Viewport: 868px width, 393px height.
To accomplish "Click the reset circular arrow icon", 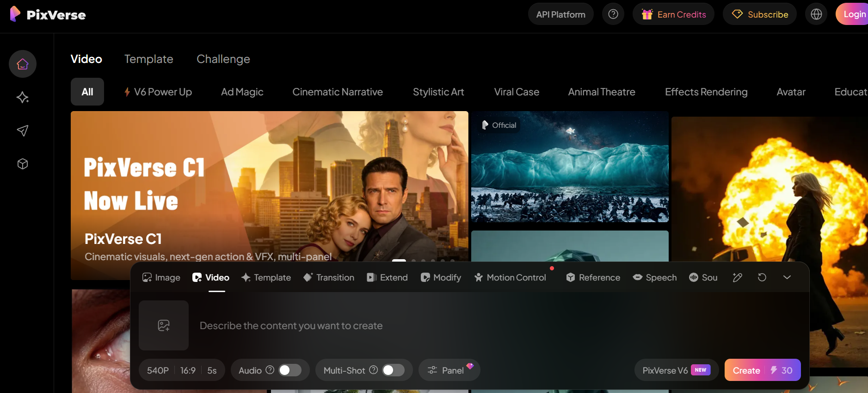I will pyautogui.click(x=762, y=277).
